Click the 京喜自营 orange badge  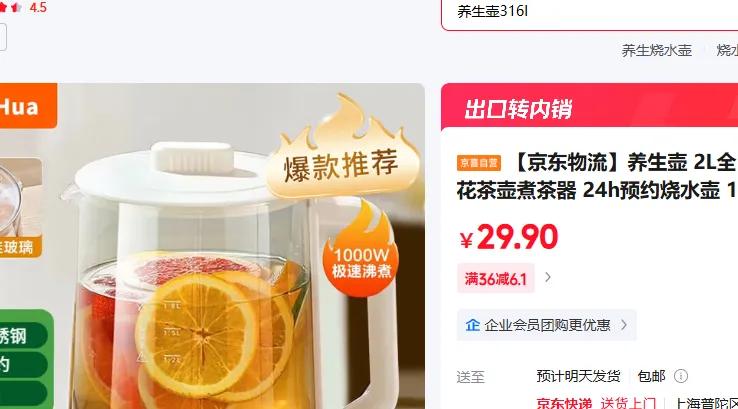(x=479, y=163)
